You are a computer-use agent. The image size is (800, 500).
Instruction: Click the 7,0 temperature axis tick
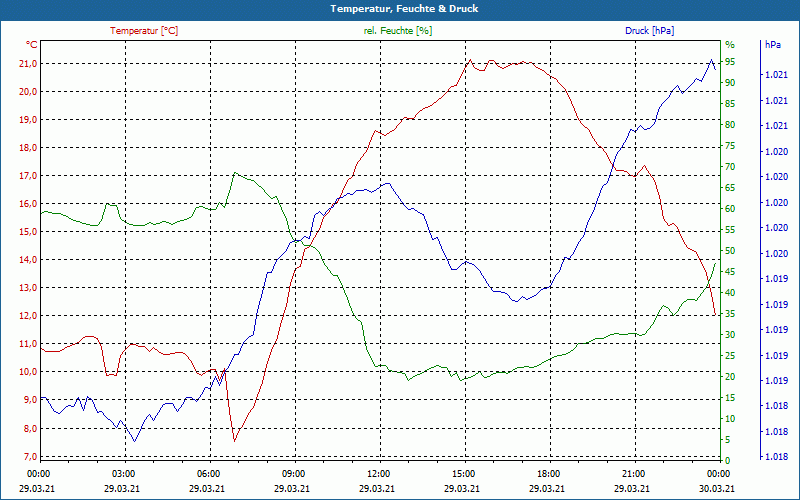pos(28,456)
